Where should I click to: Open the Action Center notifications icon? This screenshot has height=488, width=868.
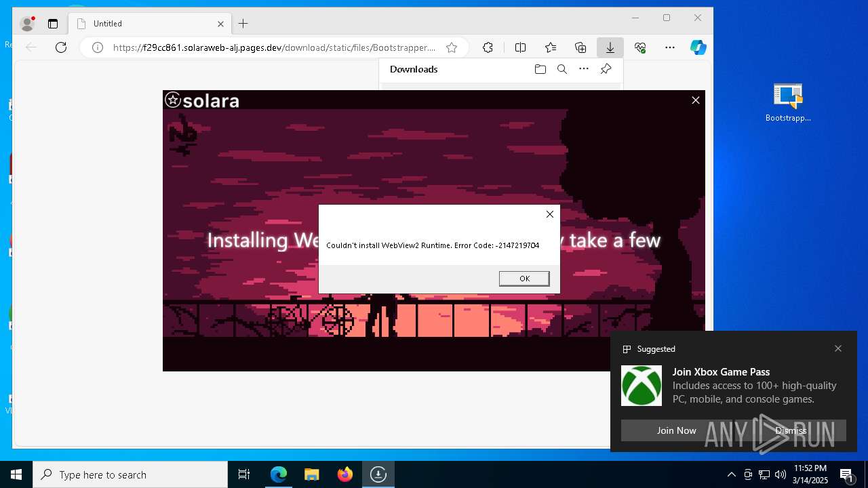(846, 474)
